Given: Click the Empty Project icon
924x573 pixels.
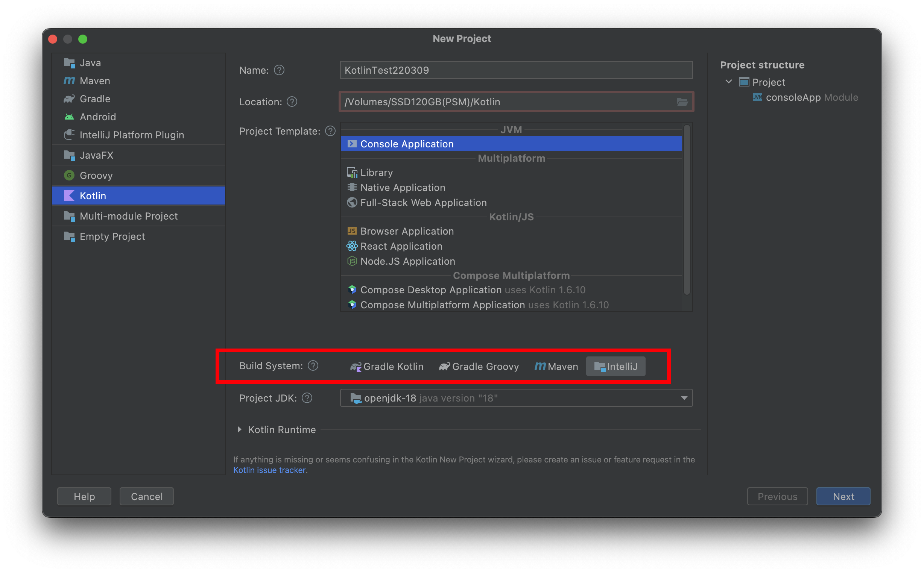Looking at the screenshot, I should 69,236.
